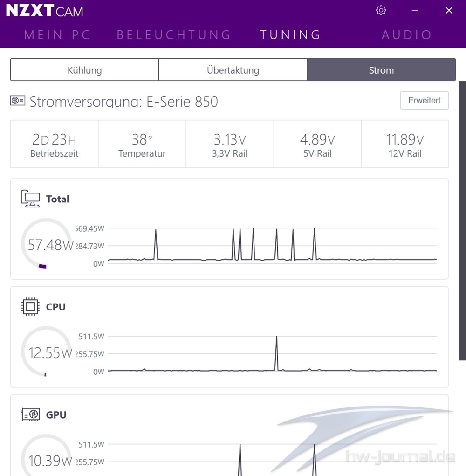Click the CPU power gauge showing 12.55W
This screenshot has width=466, height=476.
click(x=47, y=352)
